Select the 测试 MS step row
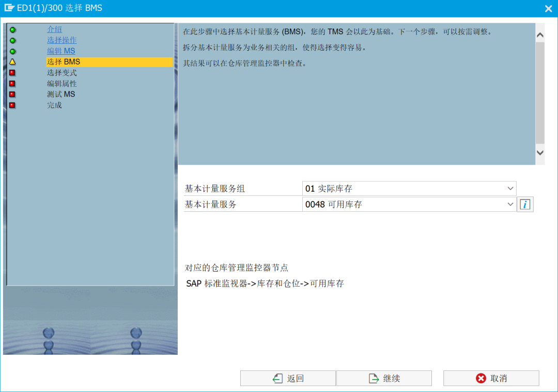This screenshot has width=558, height=392. (61, 95)
